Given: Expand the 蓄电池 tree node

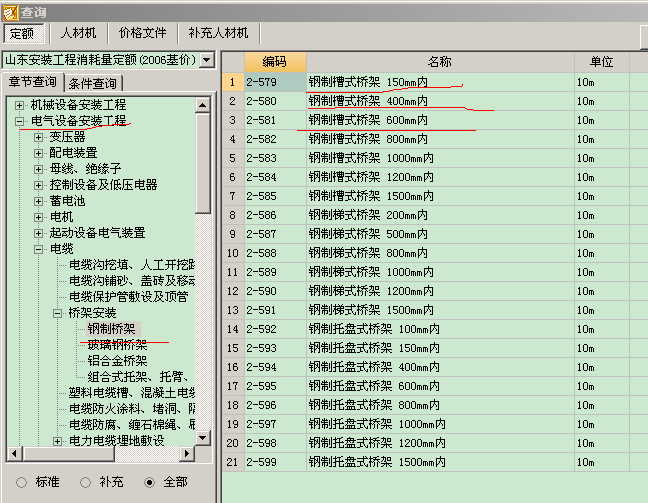Looking at the screenshot, I should [38, 201].
